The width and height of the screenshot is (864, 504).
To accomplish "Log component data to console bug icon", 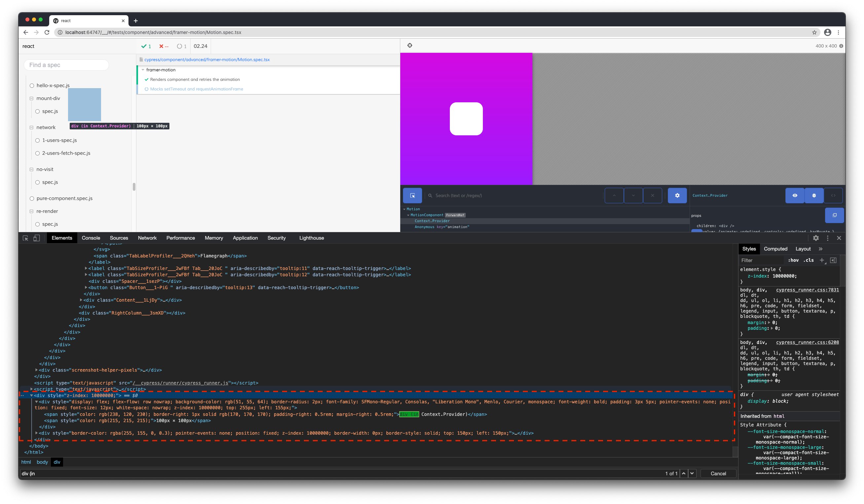I will coord(814,196).
